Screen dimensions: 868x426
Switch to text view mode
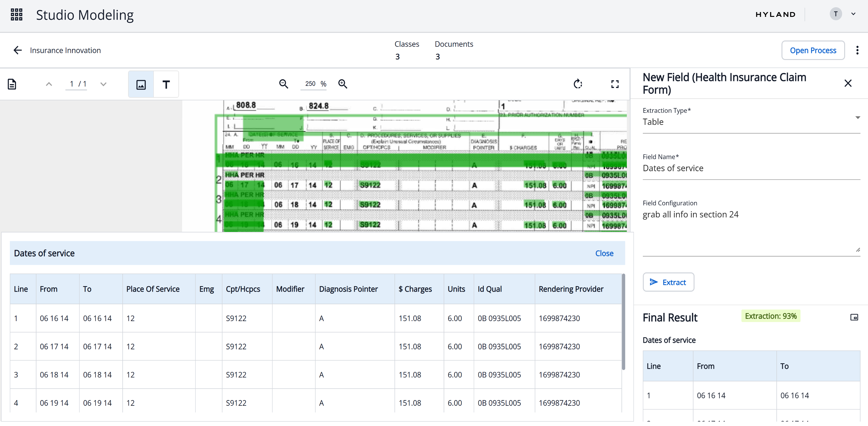click(x=166, y=85)
